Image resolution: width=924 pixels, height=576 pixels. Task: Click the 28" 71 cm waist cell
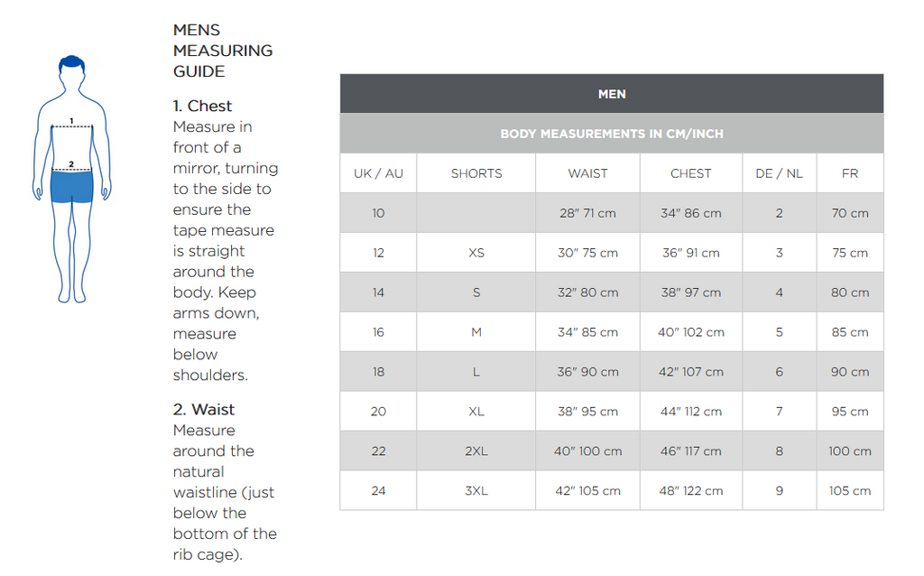pyautogui.click(x=587, y=213)
